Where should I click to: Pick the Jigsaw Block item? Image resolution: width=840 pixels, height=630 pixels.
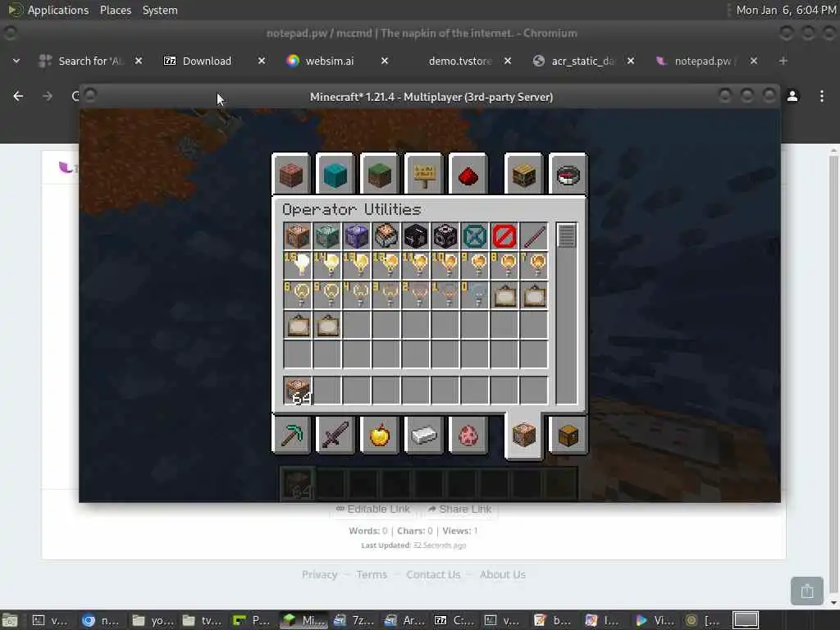click(x=415, y=236)
